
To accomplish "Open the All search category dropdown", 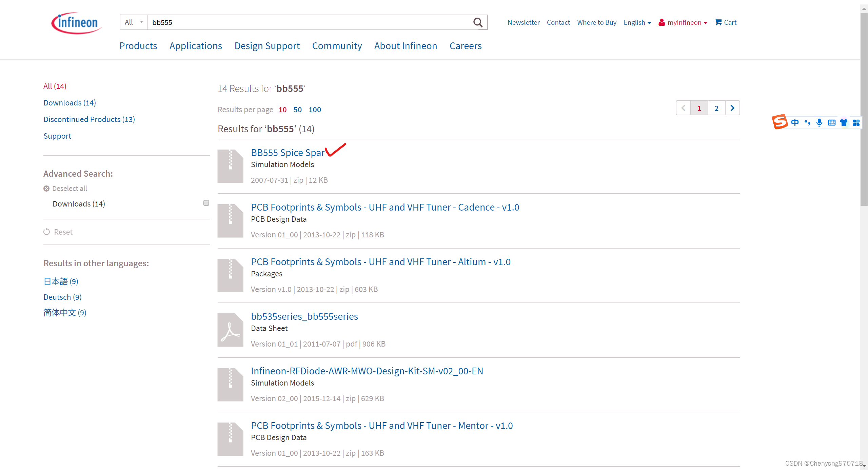I will click(x=134, y=22).
